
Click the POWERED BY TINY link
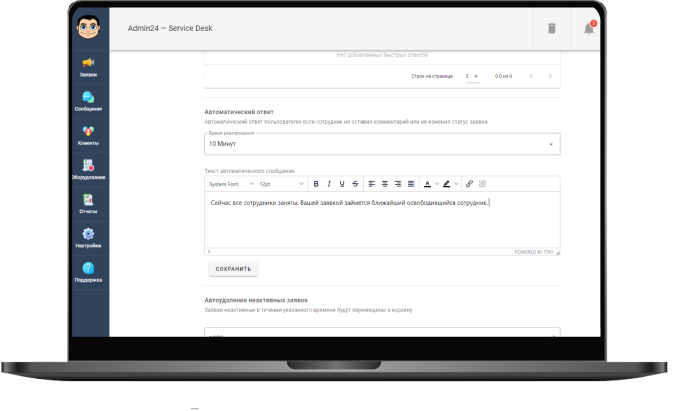534,252
